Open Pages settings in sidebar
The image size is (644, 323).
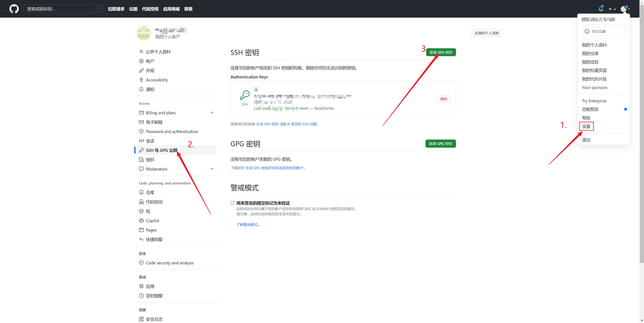coord(152,230)
